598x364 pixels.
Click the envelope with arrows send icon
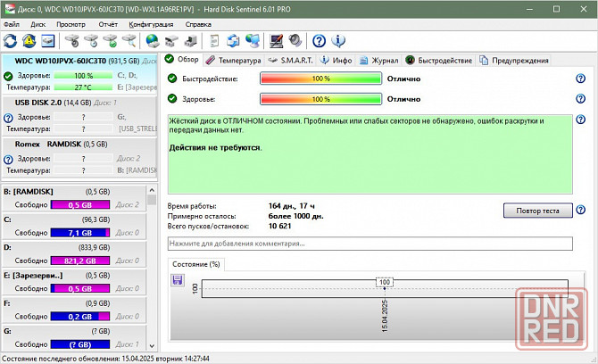tap(233, 41)
